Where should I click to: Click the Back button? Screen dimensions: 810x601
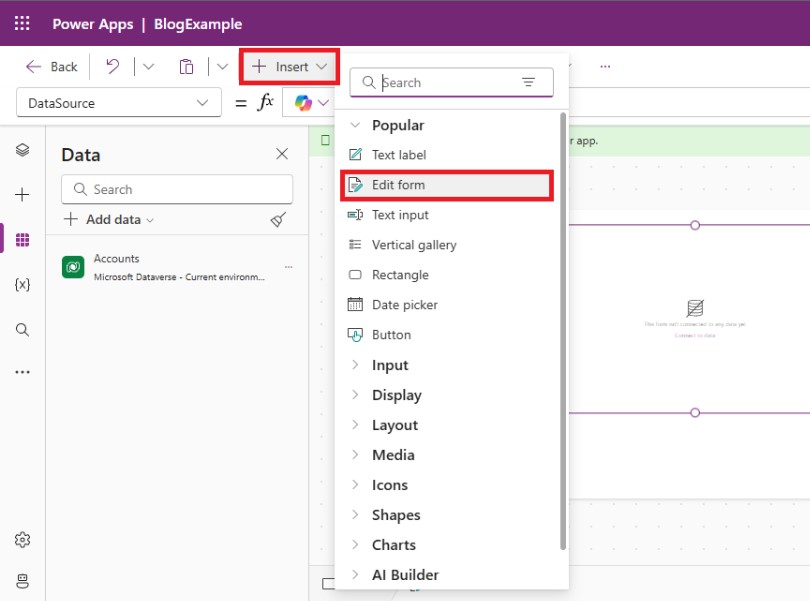point(52,66)
